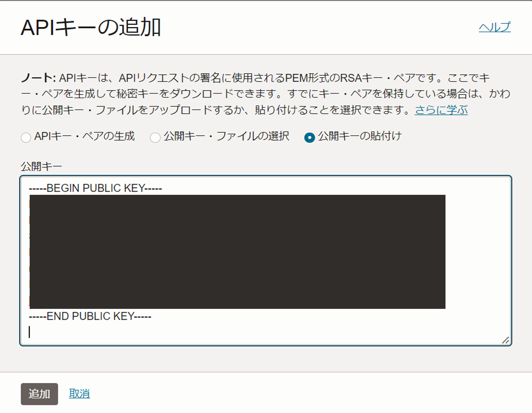Click the 取消 cancel link
532x413 pixels.
(79, 394)
